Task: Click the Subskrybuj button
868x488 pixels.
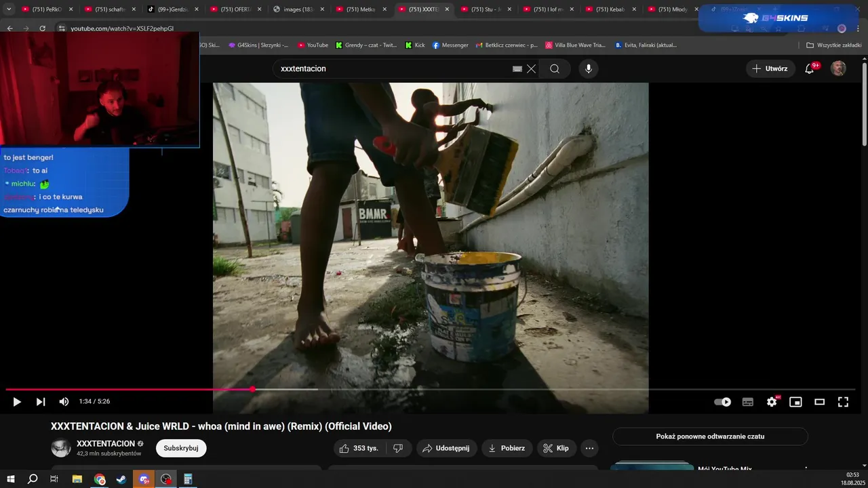Action: coord(181,448)
